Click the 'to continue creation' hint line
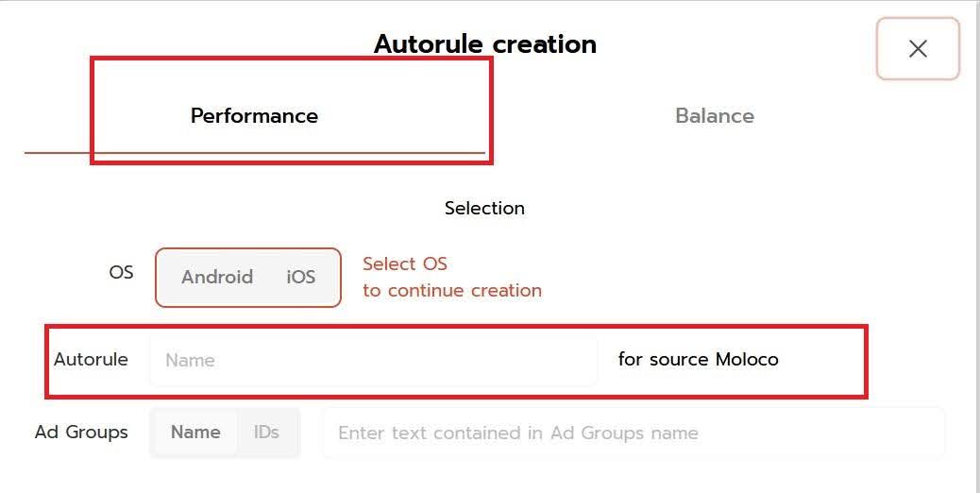Viewport: 980px width, 493px height. pos(452,290)
